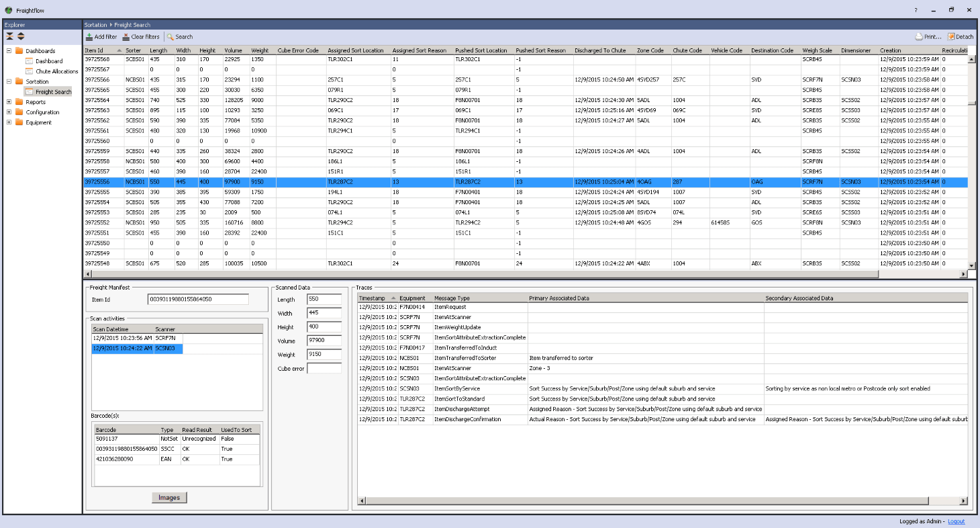Collapse the Dashboards tree node
Viewport: 980px width, 528px height.
[9, 51]
